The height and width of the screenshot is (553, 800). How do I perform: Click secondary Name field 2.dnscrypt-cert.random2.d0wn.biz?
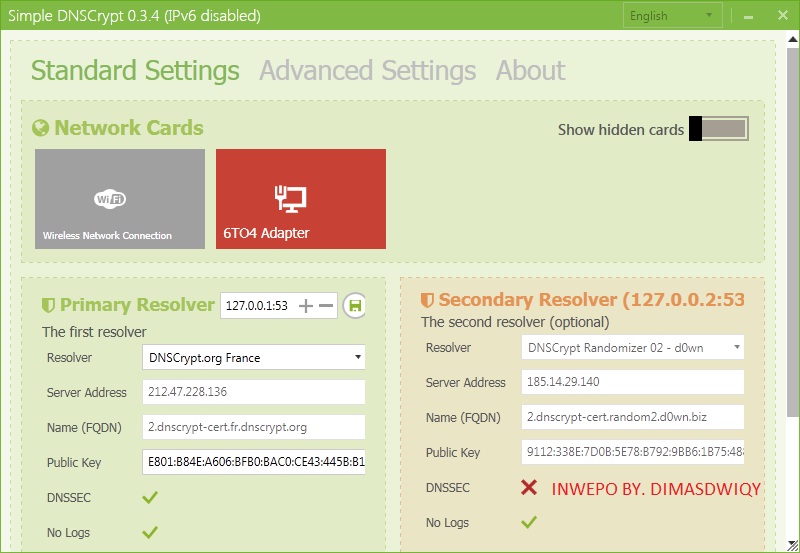[x=633, y=417]
